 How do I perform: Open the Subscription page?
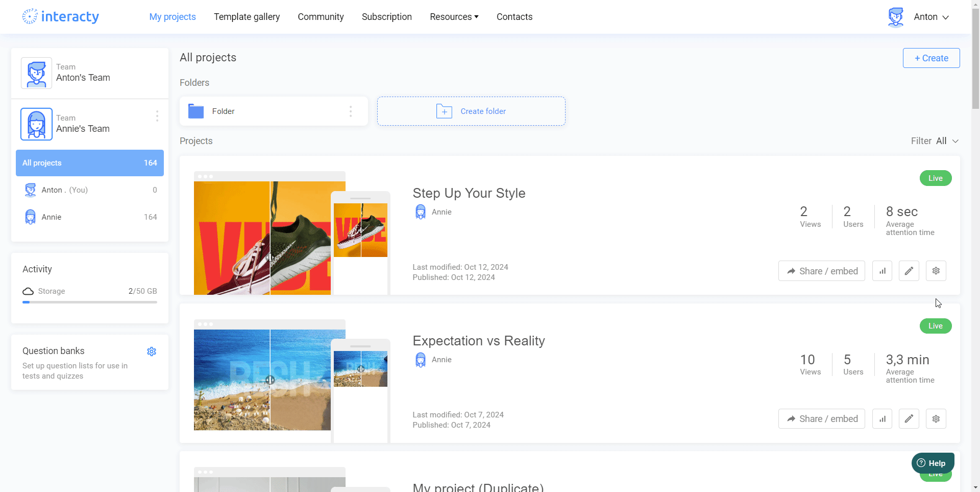pos(387,17)
